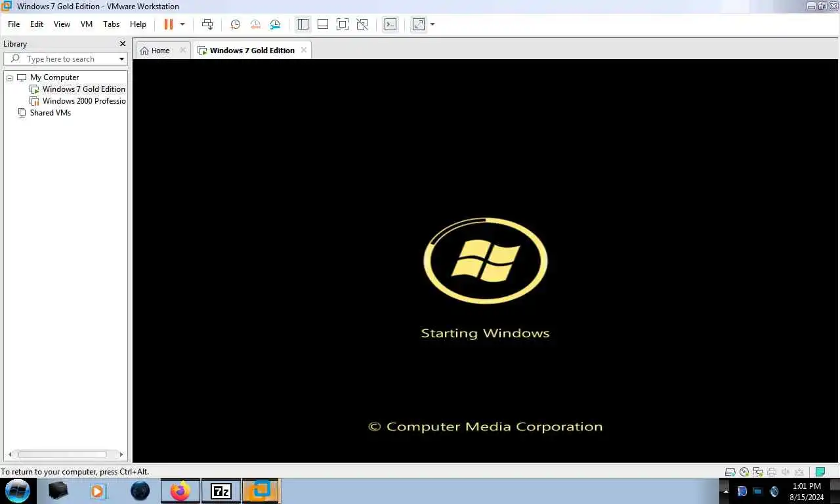The height and width of the screenshot is (504, 840).
Task: Click the orange Suspend (pause) VM button
Action: pos(169,24)
